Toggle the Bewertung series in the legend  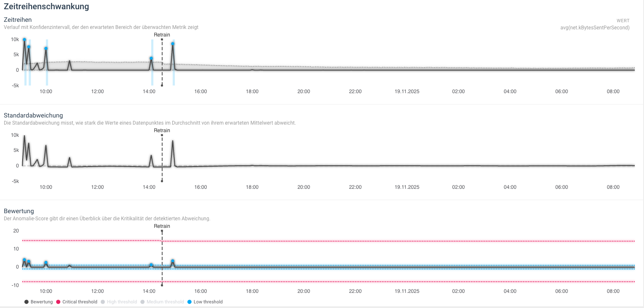[39, 302]
